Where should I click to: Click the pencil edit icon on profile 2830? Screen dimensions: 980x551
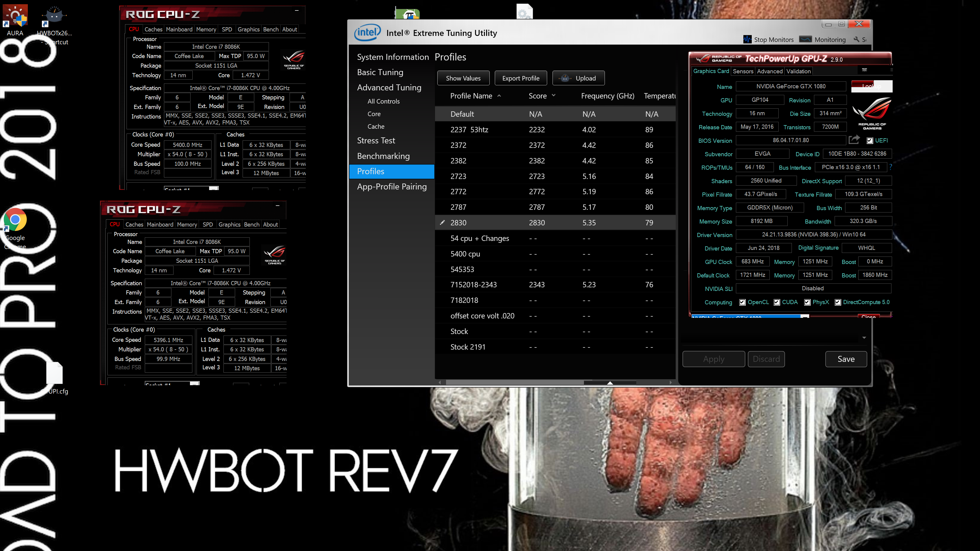[442, 223]
